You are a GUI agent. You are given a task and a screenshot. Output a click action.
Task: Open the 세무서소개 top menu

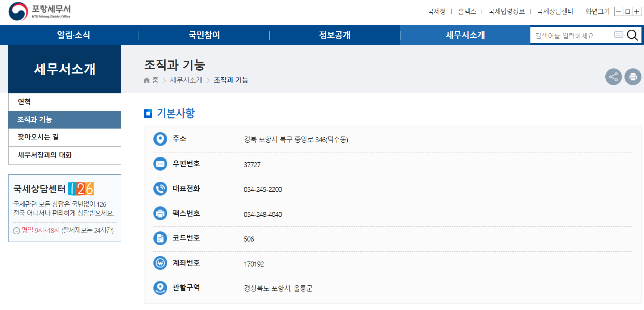tap(465, 35)
